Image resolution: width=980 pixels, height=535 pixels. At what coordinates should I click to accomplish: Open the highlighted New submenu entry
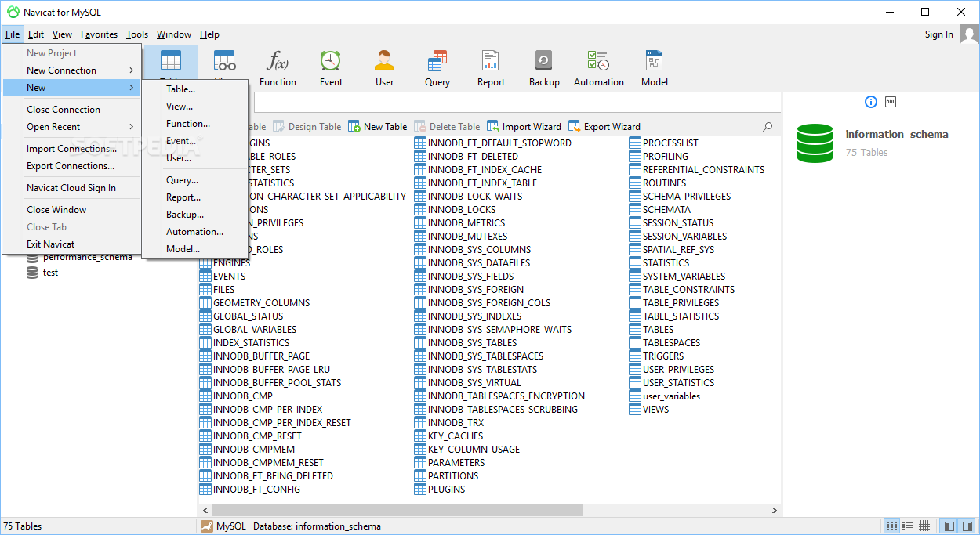click(x=71, y=88)
